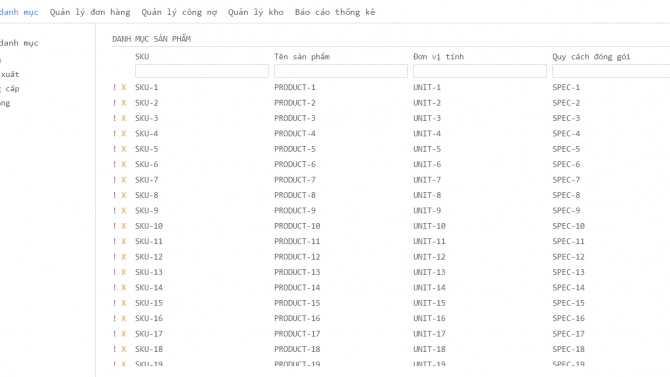
Task: Click the X icon on the SKU-5 row
Action: tap(123, 149)
